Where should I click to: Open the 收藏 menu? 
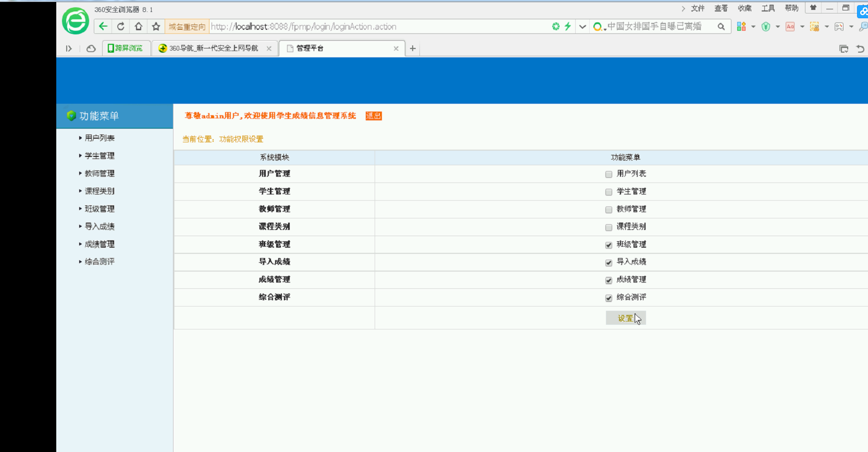click(x=745, y=8)
